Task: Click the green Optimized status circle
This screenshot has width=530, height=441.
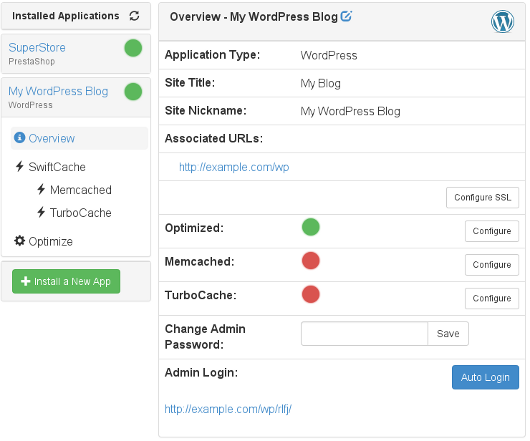Action: tap(311, 227)
